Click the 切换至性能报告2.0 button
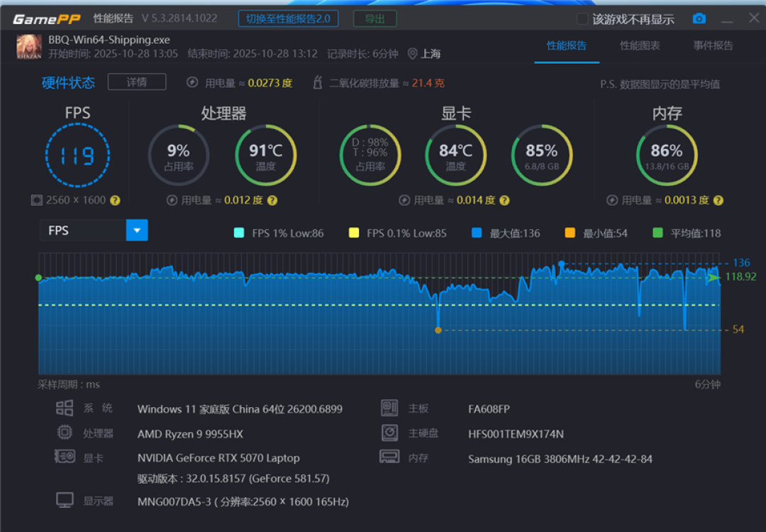Viewport: 766px width, 532px height. click(x=288, y=19)
